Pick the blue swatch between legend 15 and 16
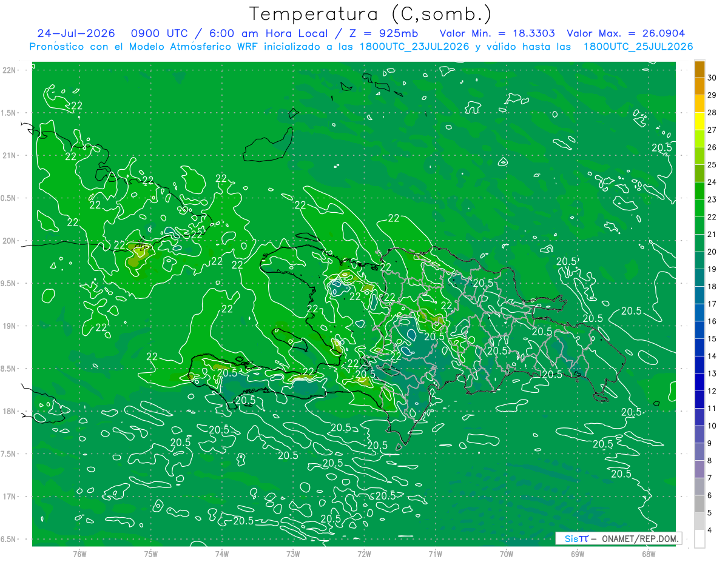This screenshot has width=728, height=562. (699, 330)
